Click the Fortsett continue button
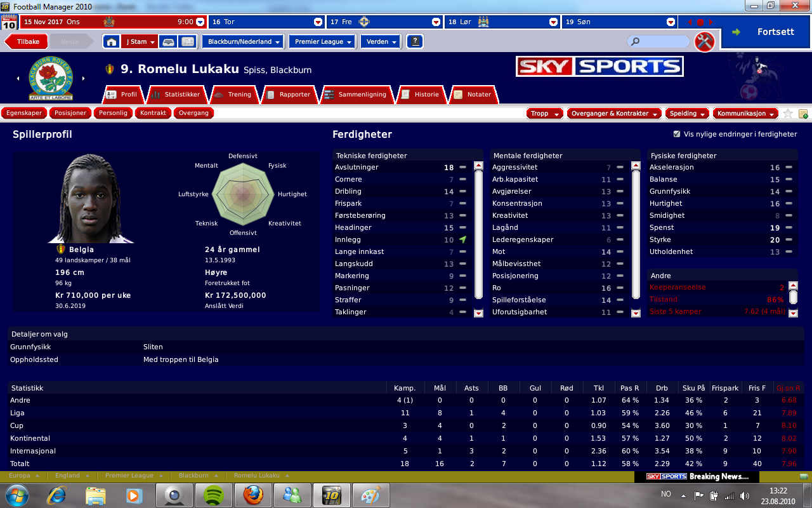812x508 pixels. pos(766,32)
